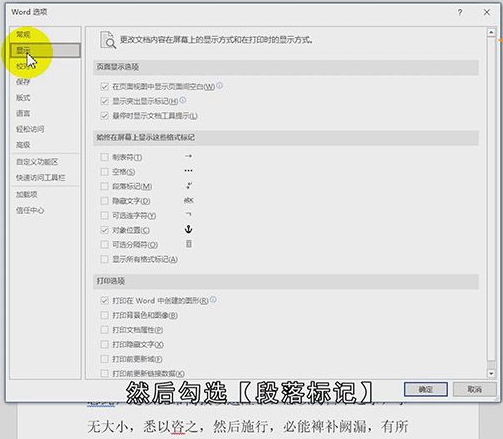
Task: Enable the 空格 formatting mark checkbox
Action: (104, 172)
